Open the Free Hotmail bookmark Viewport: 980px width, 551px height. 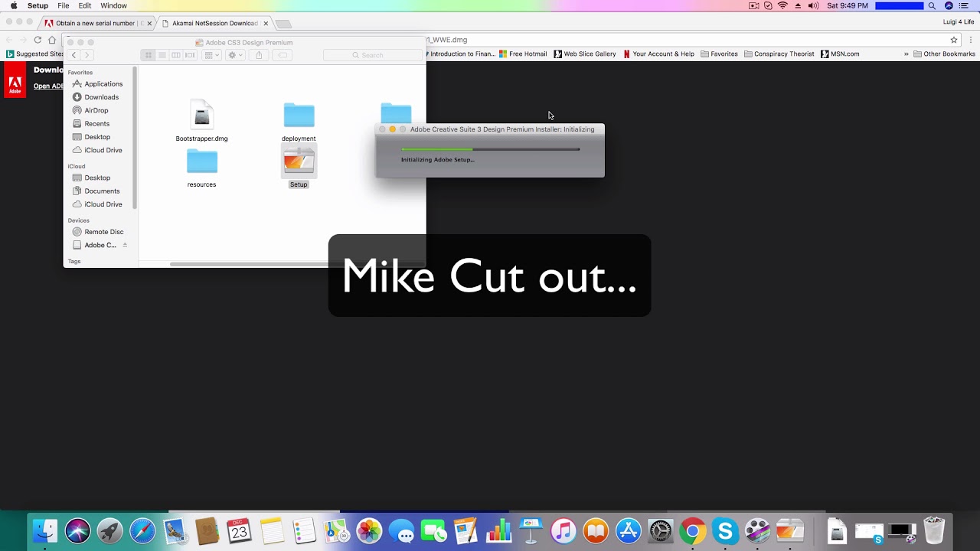523,54
